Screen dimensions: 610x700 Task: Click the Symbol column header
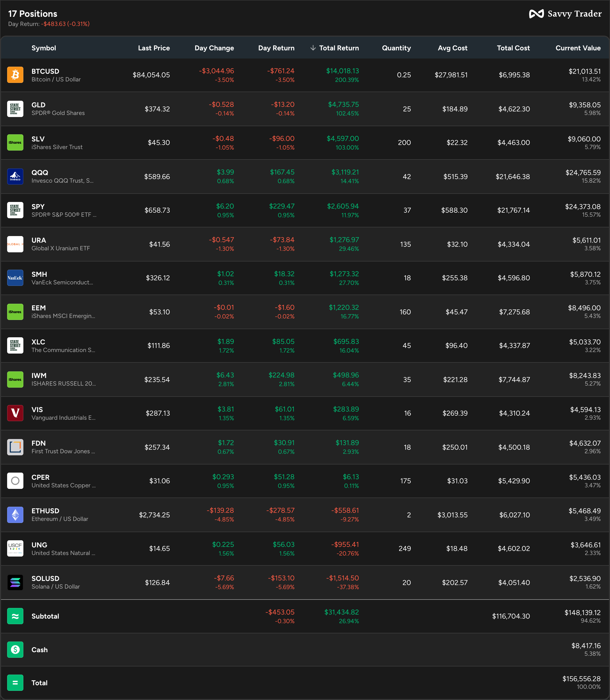(x=44, y=48)
